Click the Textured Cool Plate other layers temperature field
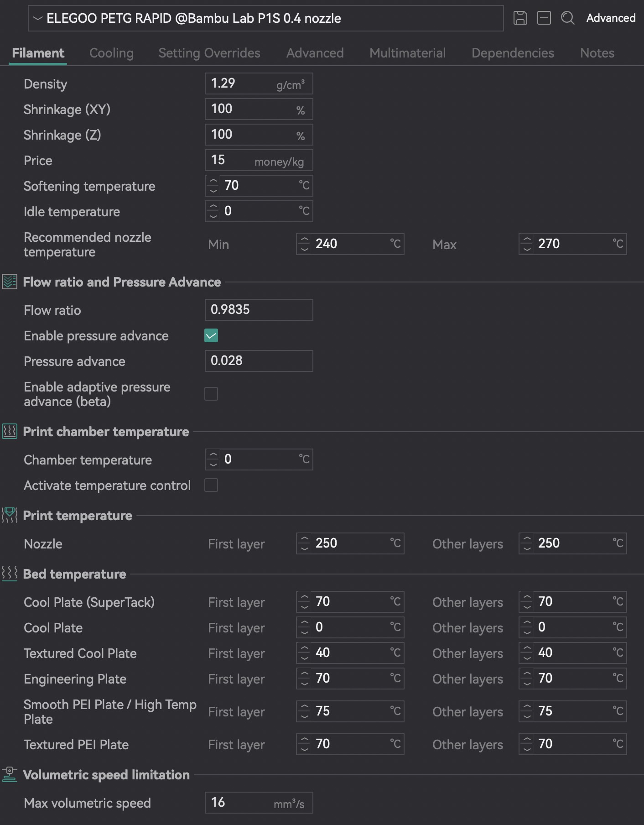The image size is (644, 825). click(x=572, y=653)
